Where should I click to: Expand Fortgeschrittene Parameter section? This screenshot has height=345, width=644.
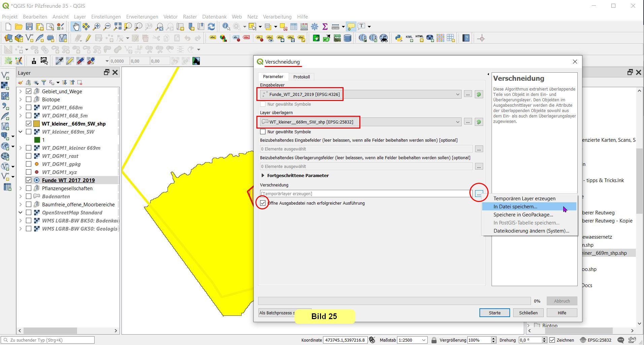[x=263, y=175]
